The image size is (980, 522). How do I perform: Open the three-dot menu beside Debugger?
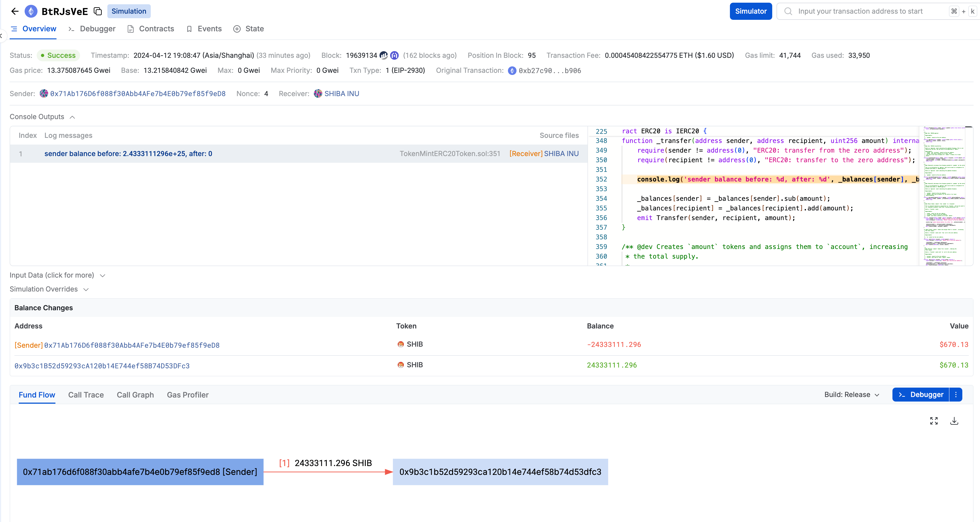[x=956, y=395]
